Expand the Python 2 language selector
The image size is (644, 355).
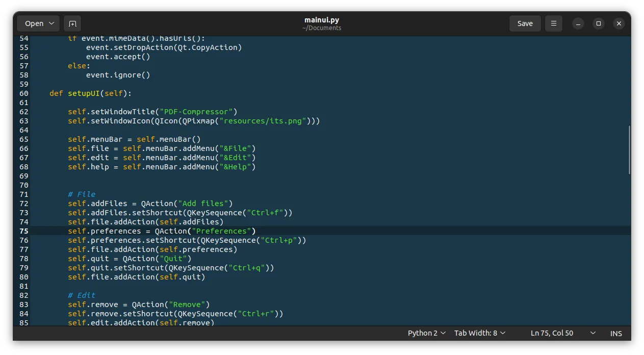[x=426, y=333]
